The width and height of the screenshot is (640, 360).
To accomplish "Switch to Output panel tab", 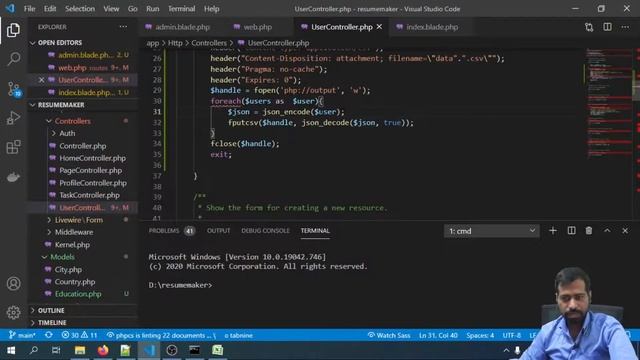I will [x=218, y=231].
